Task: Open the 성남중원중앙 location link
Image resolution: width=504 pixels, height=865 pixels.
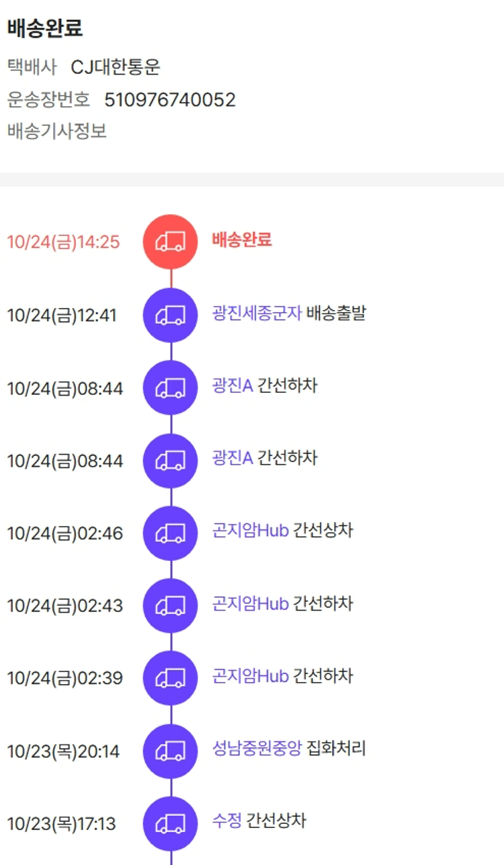Action: click(257, 749)
